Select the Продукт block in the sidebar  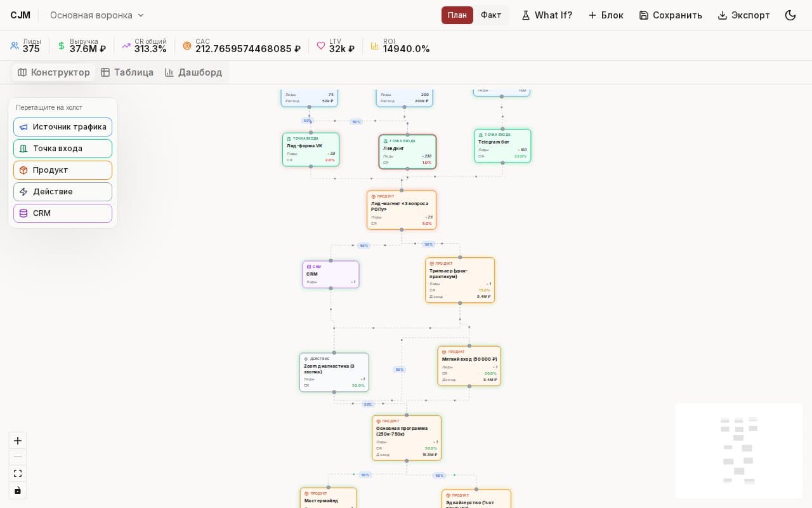coord(63,170)
